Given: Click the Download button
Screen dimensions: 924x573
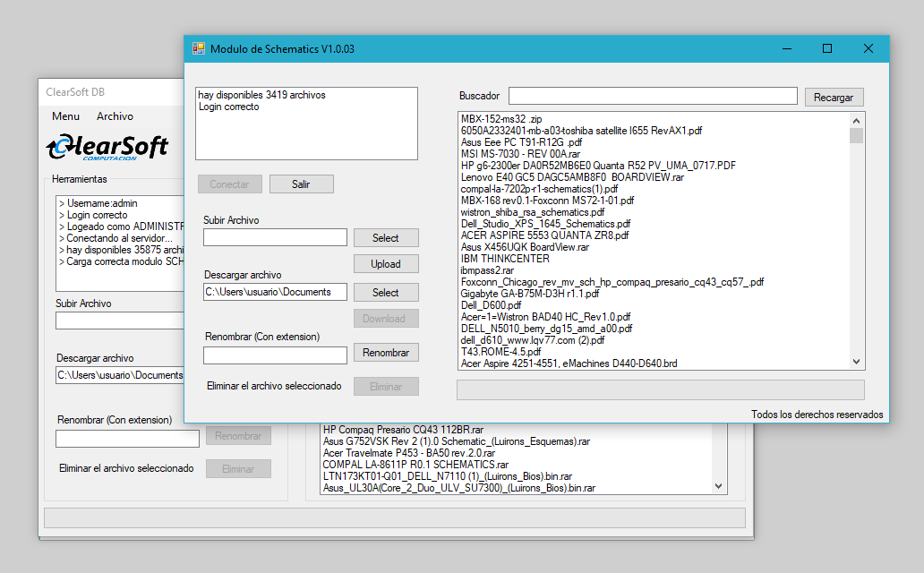Looking at the screenshot, I should 386,319.
